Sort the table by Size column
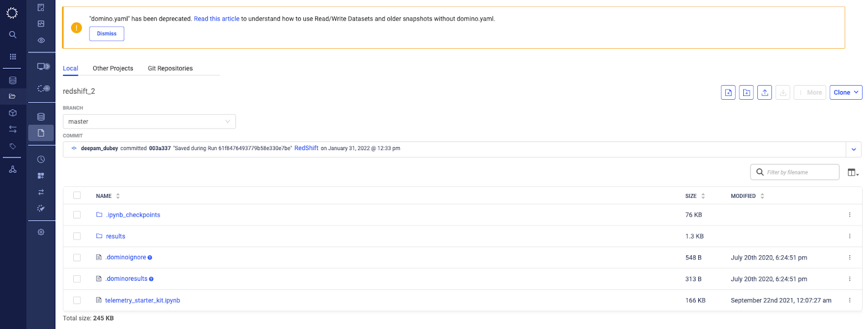868x329 pixels. click(695, 196)
